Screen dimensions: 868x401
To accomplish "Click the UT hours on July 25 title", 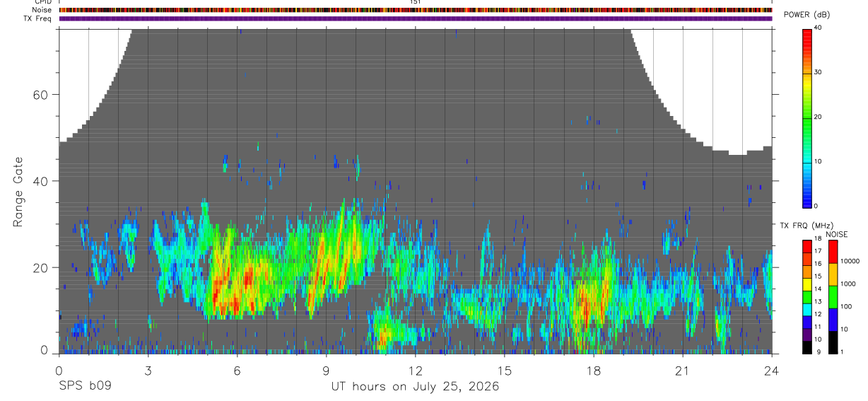I will click(415, 387).
